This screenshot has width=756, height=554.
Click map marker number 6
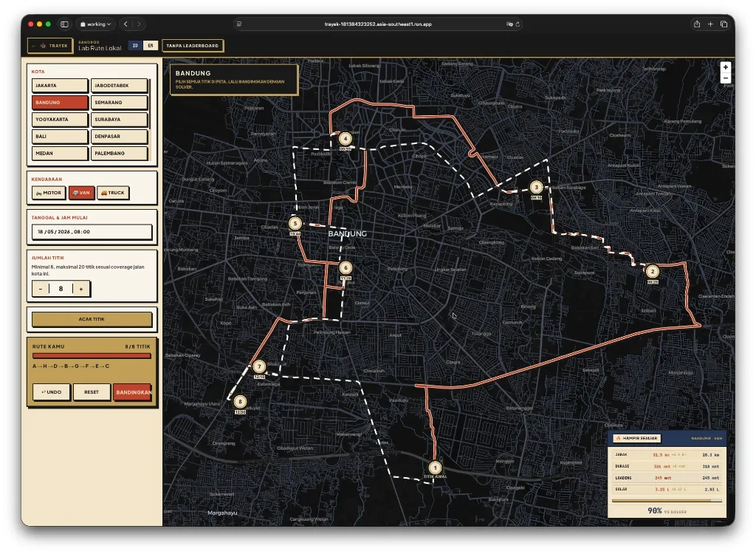tap(346, 268)
